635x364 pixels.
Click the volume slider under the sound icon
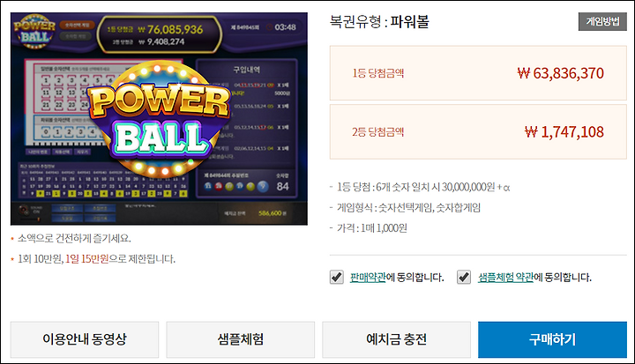(30, 219)
